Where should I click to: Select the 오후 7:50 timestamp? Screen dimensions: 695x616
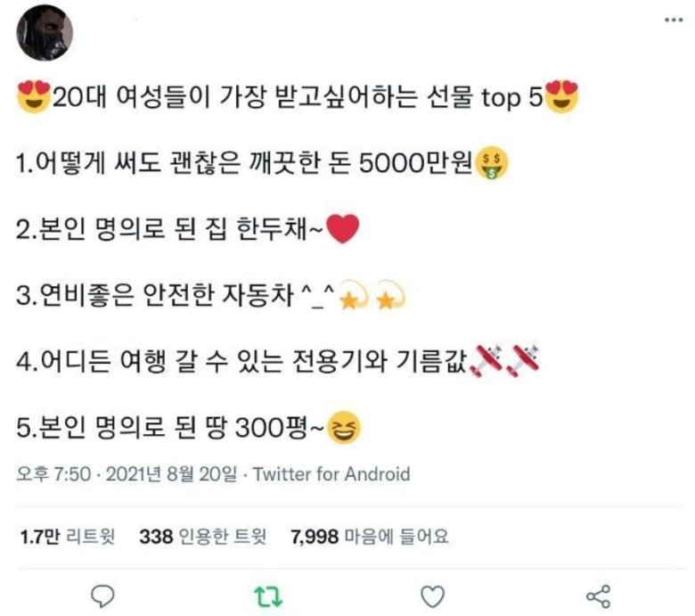53,474
